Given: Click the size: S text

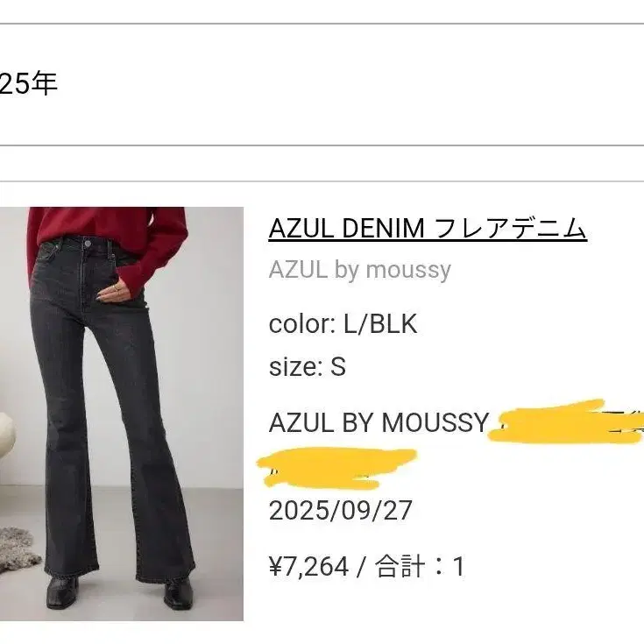Looking at the screenshot, I should (x=308, y=366).
